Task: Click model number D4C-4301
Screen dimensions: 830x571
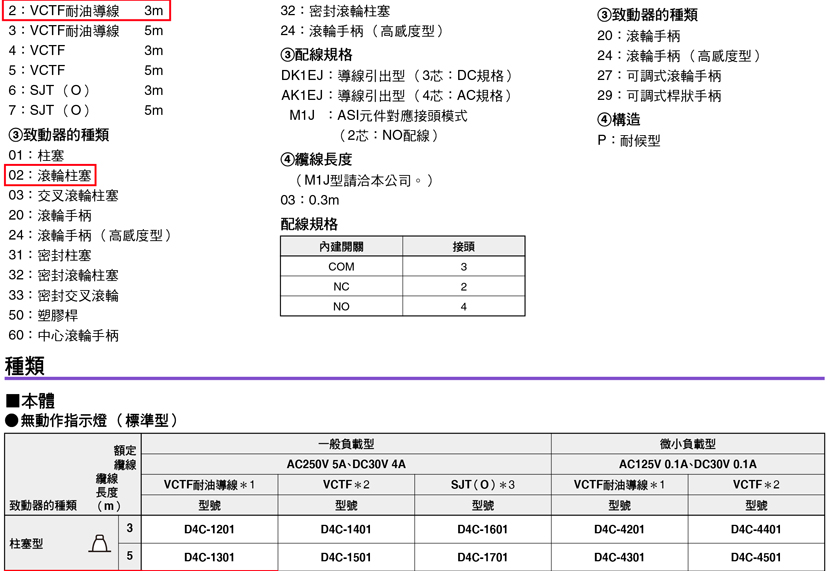Action: point(619,557)
